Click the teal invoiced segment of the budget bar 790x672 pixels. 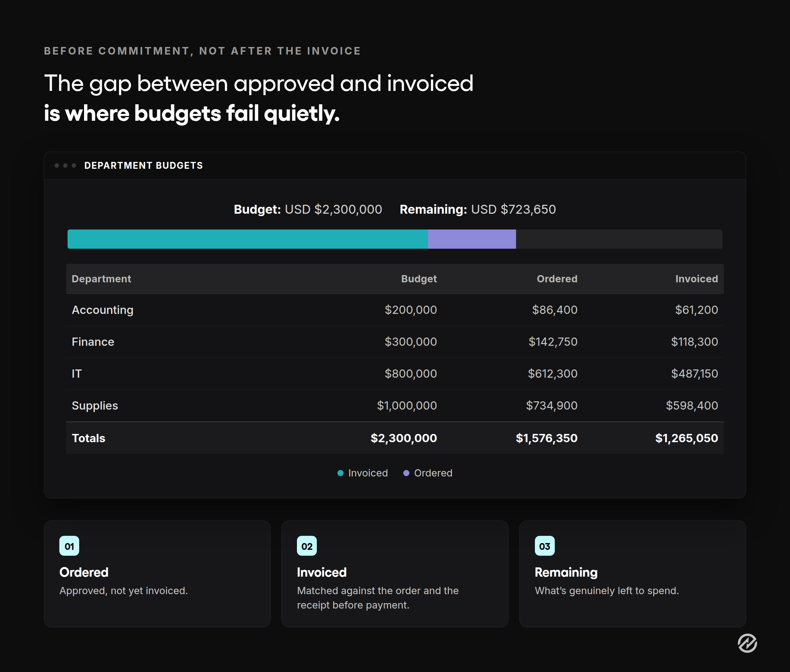248,239
